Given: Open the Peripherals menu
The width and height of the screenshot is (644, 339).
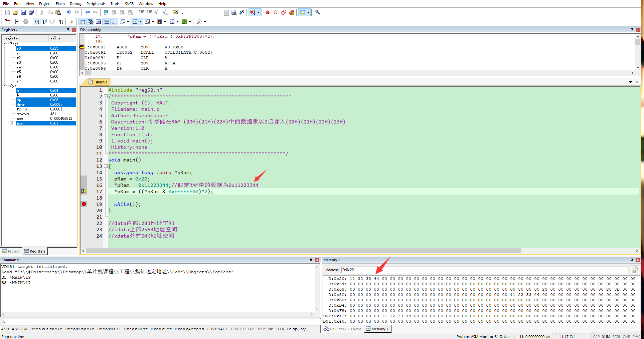Looking at the screenshot, I should 96,4.
